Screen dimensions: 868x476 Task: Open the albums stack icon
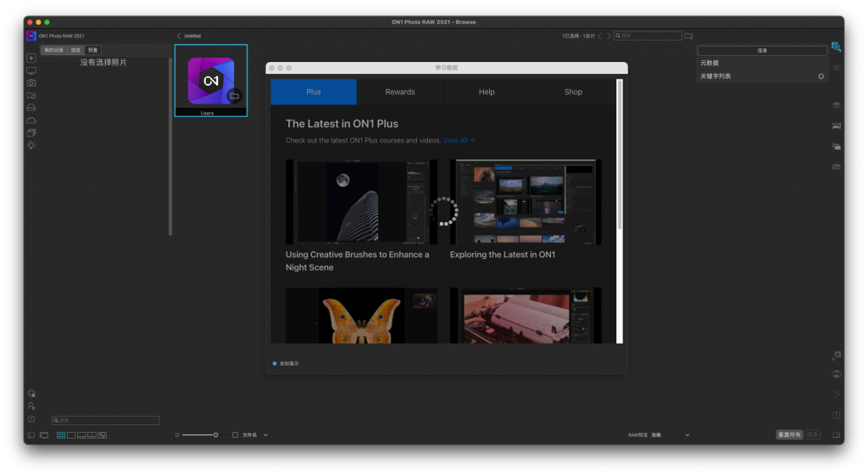pyautogui.click(x=31, y=132)
